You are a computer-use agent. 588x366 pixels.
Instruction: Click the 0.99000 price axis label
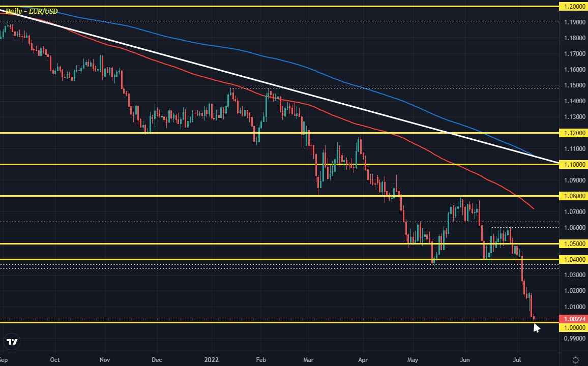point(573,338)
